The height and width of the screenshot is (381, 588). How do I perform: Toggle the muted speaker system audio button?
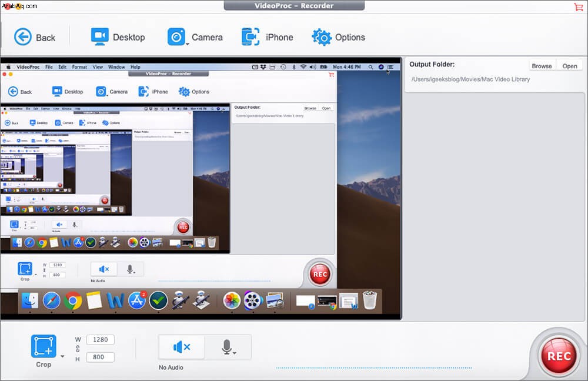click(182, 347)
